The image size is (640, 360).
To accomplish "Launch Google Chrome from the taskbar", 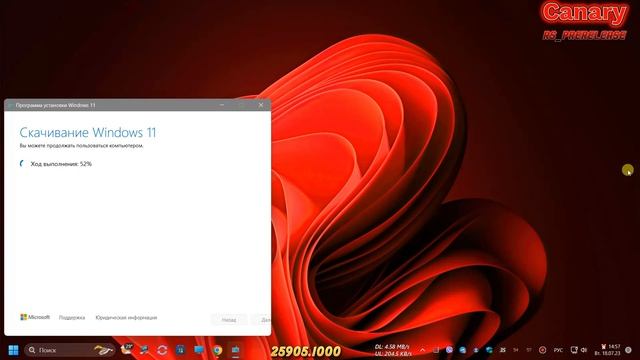I will tap(218, 350).
